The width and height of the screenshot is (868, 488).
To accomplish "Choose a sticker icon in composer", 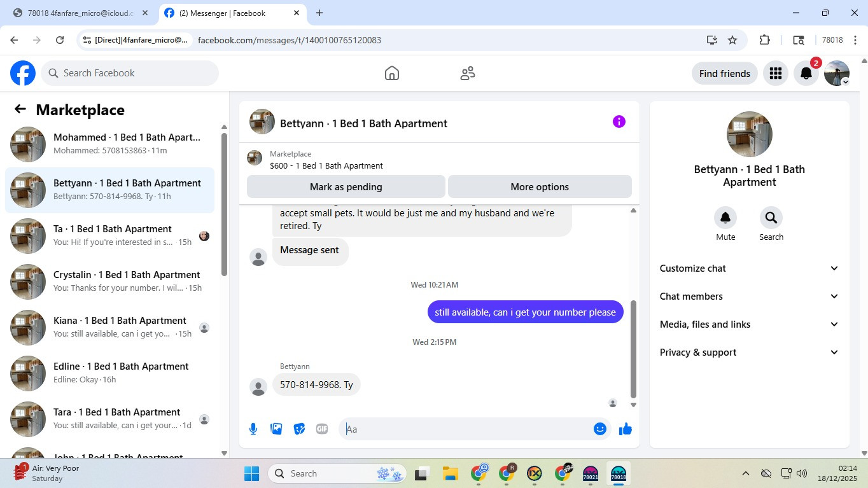I will (299, 429).
